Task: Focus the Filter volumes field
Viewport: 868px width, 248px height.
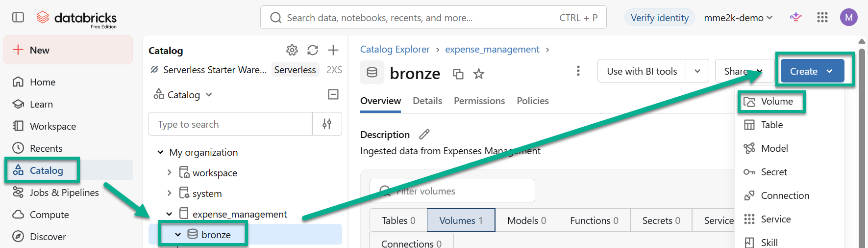Action: click(452, 191)
